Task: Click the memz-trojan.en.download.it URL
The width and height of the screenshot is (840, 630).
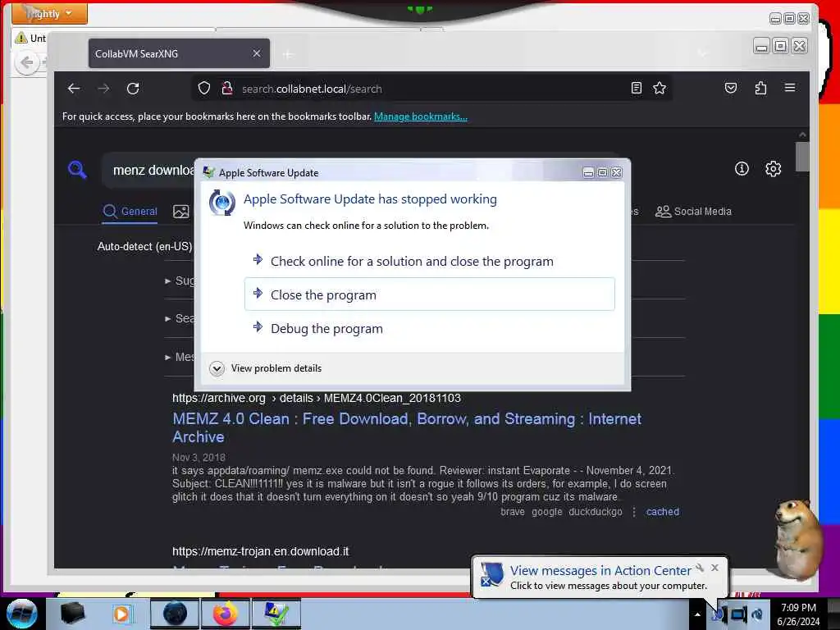Action: coord(260,551)
